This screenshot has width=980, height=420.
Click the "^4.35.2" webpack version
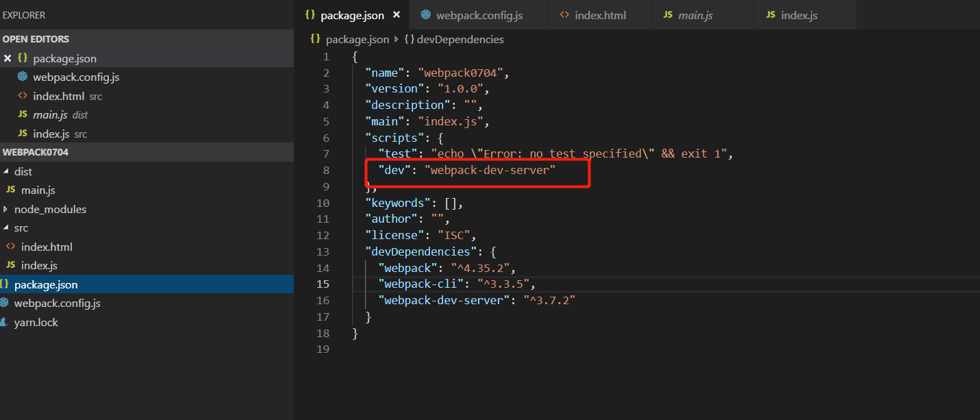click(482, 268)
